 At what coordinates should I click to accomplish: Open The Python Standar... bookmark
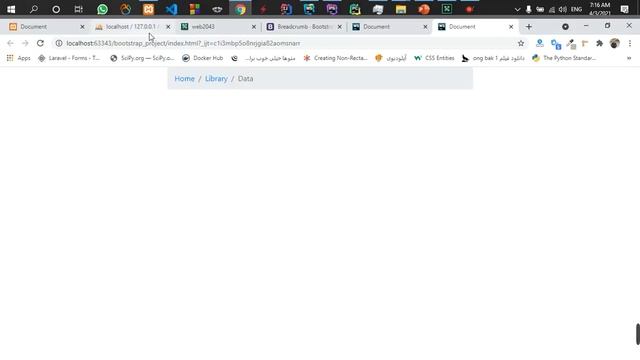pyautogui.click(x=564, y=58)
